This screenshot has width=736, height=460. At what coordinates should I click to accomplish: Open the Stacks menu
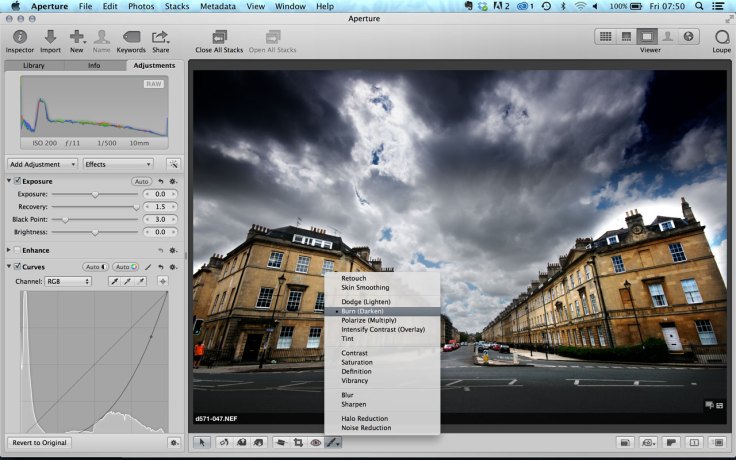pos(176,7)
